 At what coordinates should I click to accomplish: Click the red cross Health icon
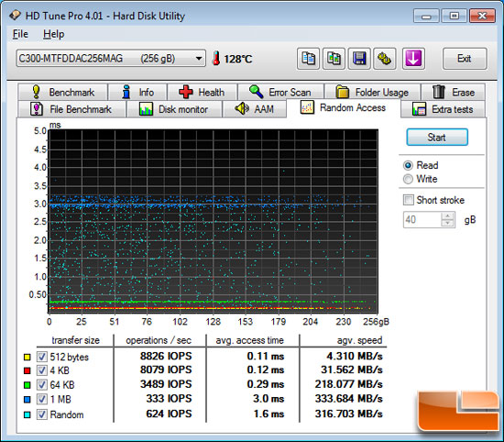pyautogui.click(x=186, y=92)
